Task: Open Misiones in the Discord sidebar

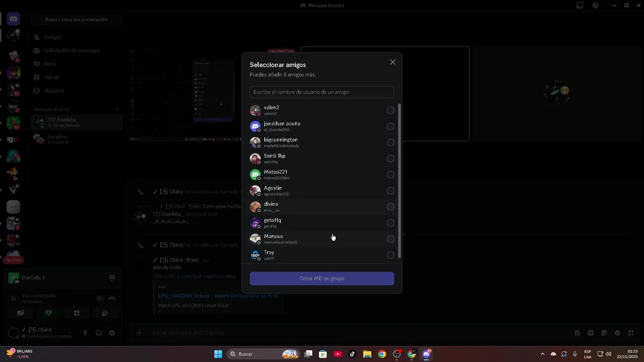Action: 76,91
